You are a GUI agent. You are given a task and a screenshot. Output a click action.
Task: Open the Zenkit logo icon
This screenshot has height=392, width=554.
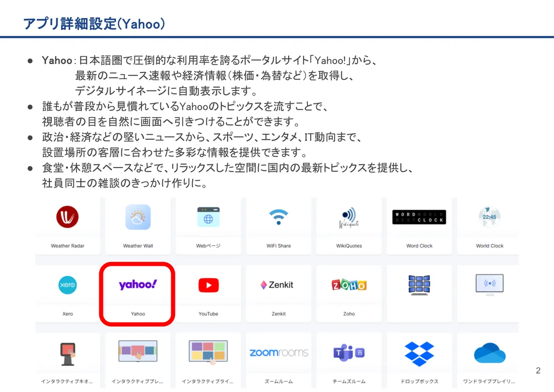coord(277,285)
